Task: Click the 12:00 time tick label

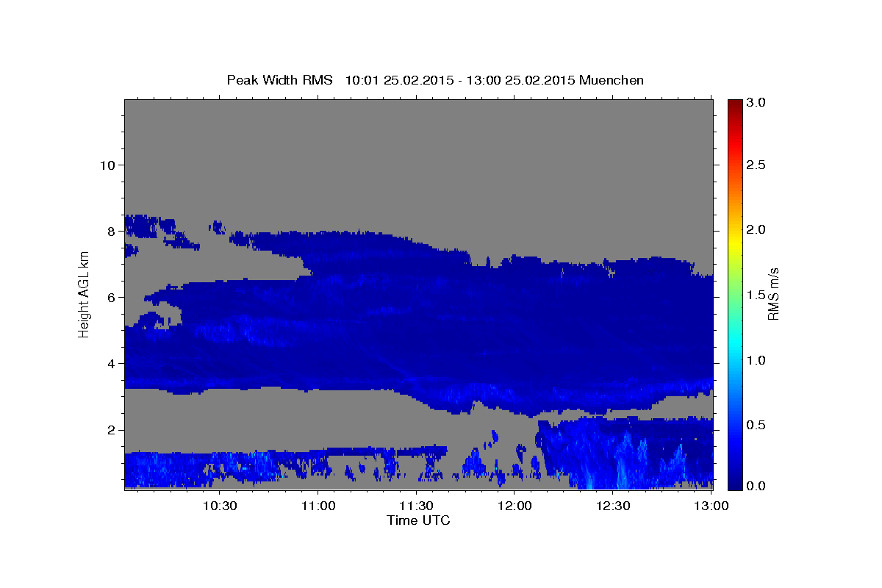Action: tap(514, 506)
